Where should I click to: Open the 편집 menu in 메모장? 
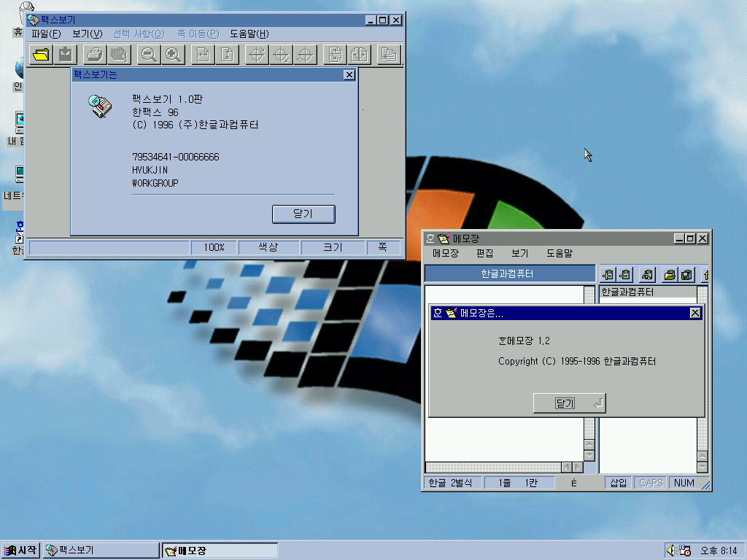(x=484, y=253)
